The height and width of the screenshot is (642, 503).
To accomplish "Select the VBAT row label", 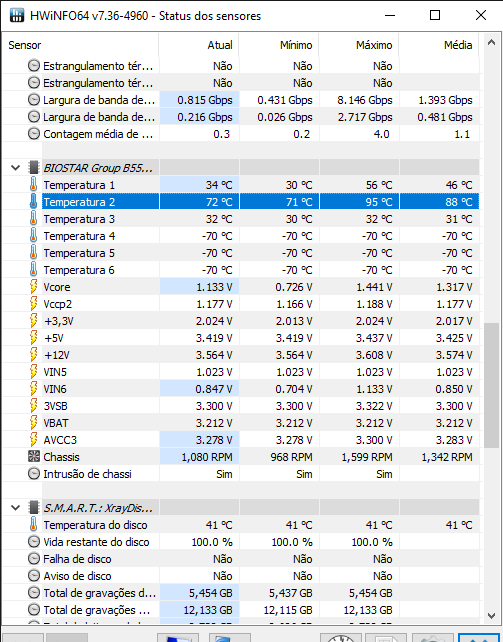I will (x=56, y=423).
